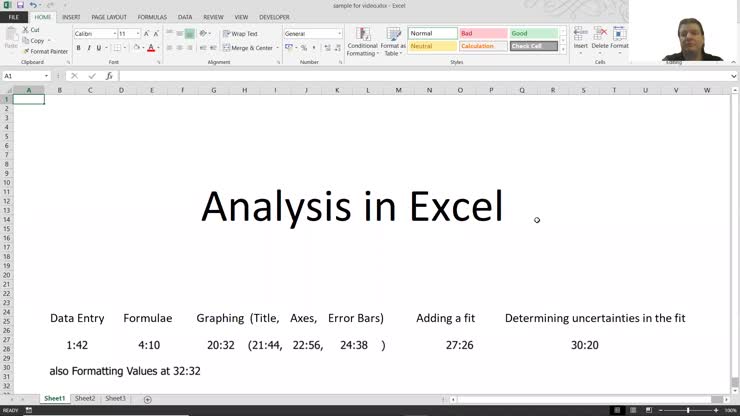
Task: Undo the last action
Action: pos(33,5)
